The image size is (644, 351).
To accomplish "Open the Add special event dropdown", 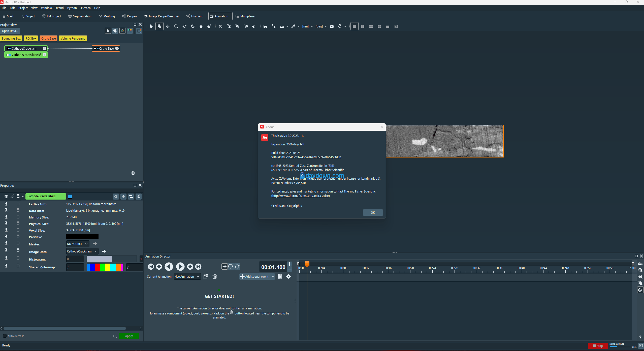I will click(257, 276).
